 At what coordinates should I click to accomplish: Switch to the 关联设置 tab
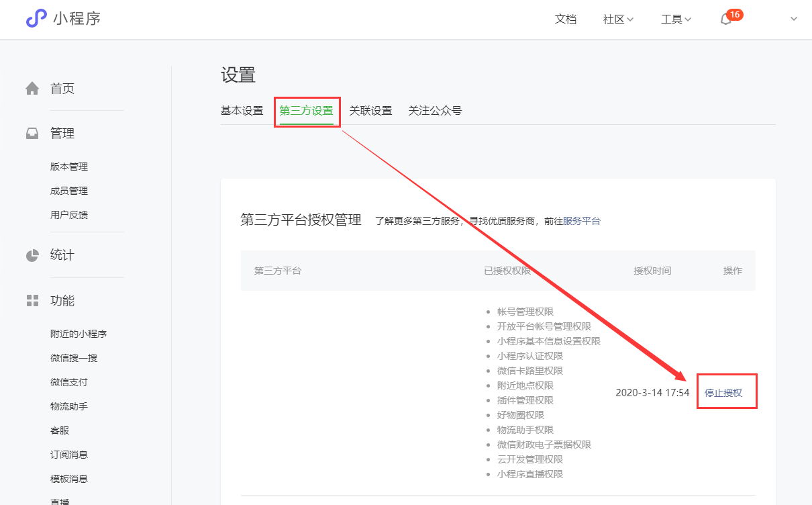click(x=370, y=111)
